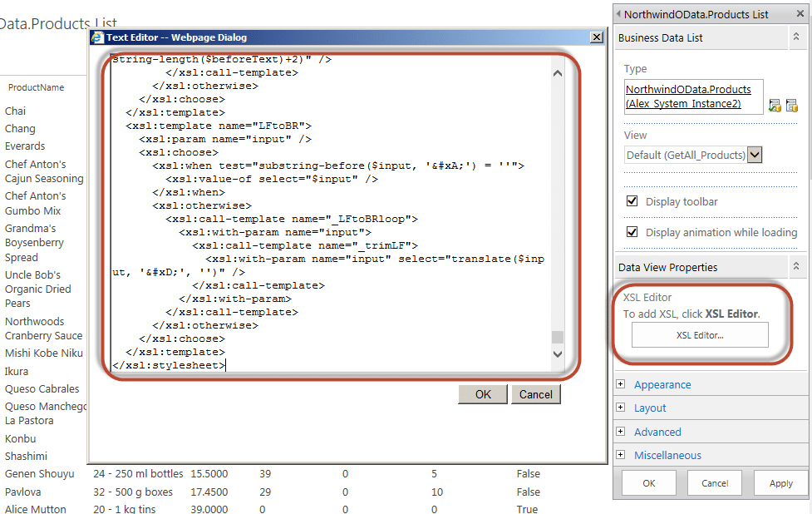Expand the Layout section plus icon

(x=620, y=408)
